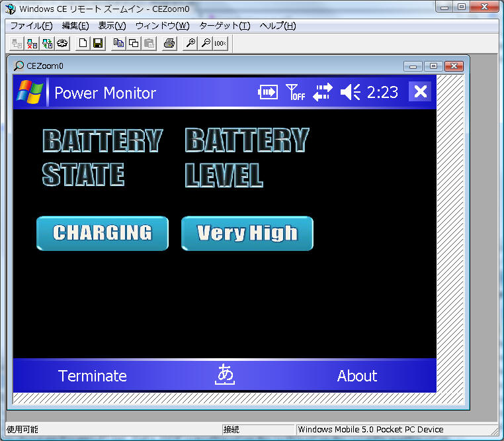The height and width of the screenshot is (441, 504).
Task: Click Windows Mobile 5.0 Pocket PC Device status
Action: 370,429
